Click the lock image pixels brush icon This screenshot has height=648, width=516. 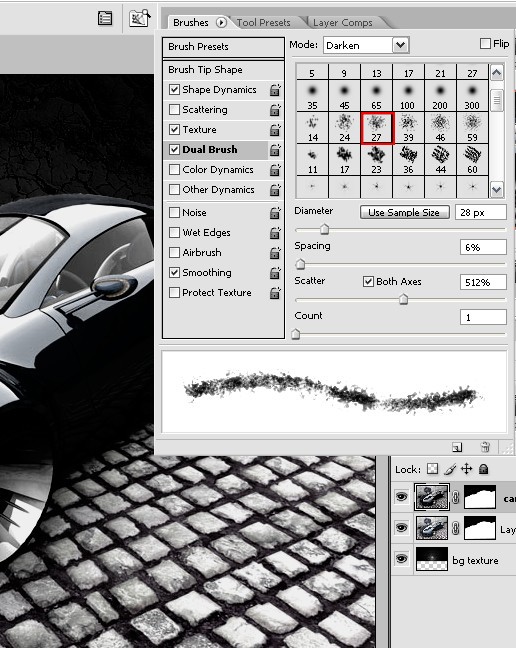click(450, 469)
